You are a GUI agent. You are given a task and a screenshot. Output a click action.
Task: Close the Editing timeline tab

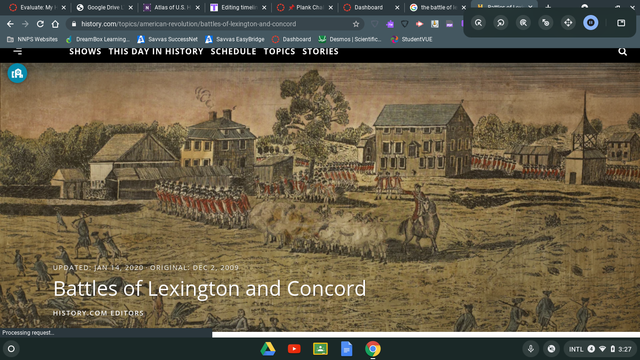point(264,7)
